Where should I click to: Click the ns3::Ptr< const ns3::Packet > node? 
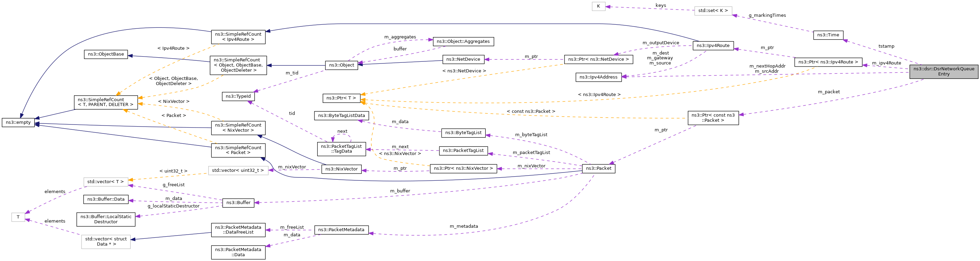[x=713, y=118]
